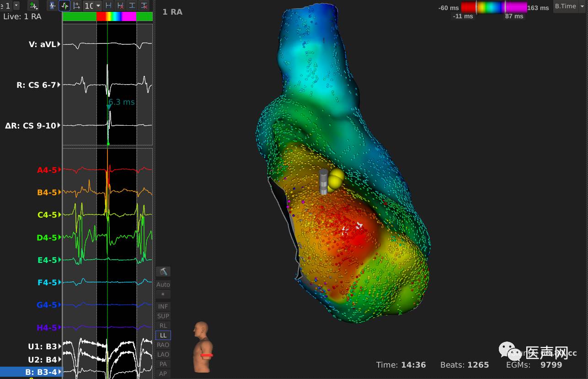
Task: Click the vertical I-beam marker icon
Action: [132, 5]
